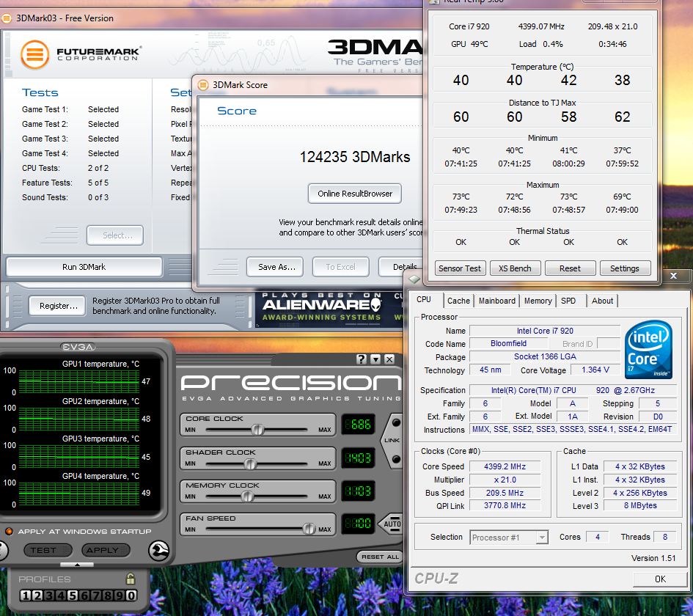
Task: Click the Fan Speed 100 value display
Action: tap(359, 524)
